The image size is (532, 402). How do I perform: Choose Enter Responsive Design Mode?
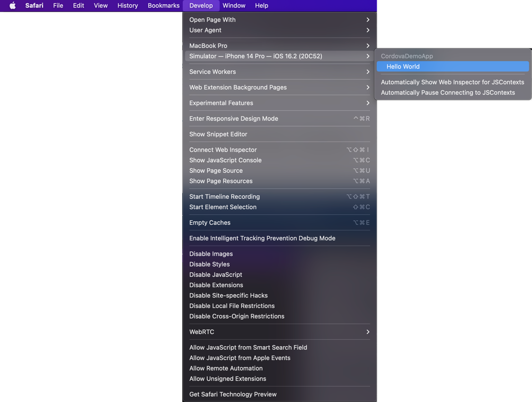click(280, 119)
